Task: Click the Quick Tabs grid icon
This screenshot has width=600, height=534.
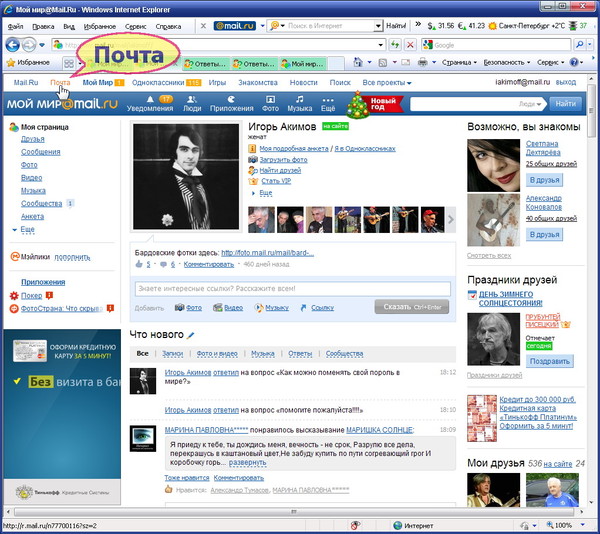Action: click(x=69, y=63)
